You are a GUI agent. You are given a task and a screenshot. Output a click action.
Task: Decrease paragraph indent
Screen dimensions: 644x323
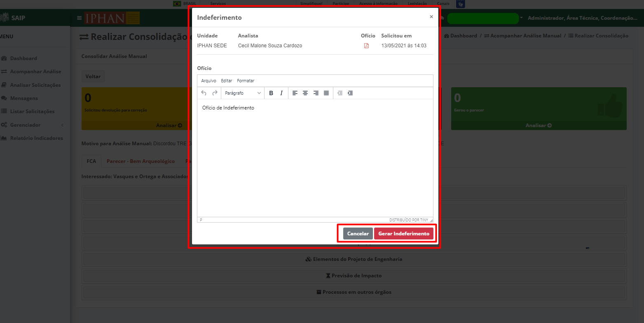(x=340, y=93)
